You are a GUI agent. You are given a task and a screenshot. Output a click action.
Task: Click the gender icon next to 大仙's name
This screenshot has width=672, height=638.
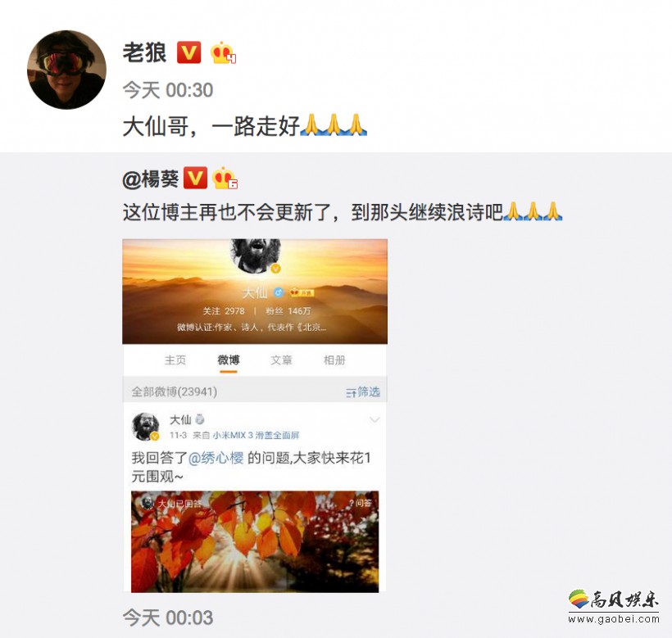pyautogui.click(x=279, y=292)
